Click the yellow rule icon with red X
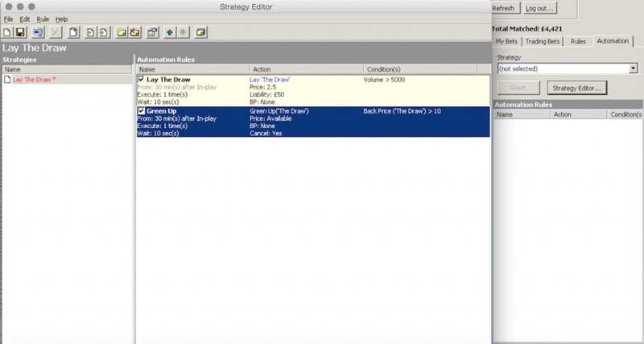Viewport: 644px width, 344px height. click(x=135, y=32)
